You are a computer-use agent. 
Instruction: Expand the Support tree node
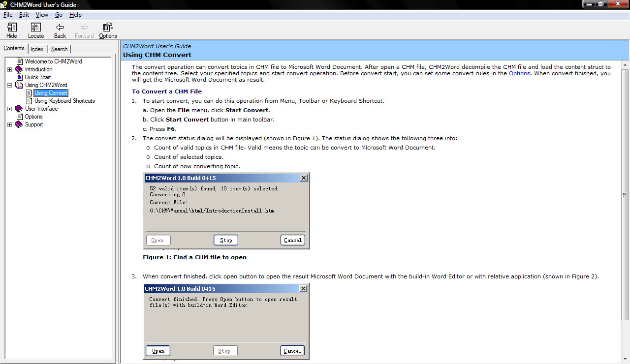(10, 124)
